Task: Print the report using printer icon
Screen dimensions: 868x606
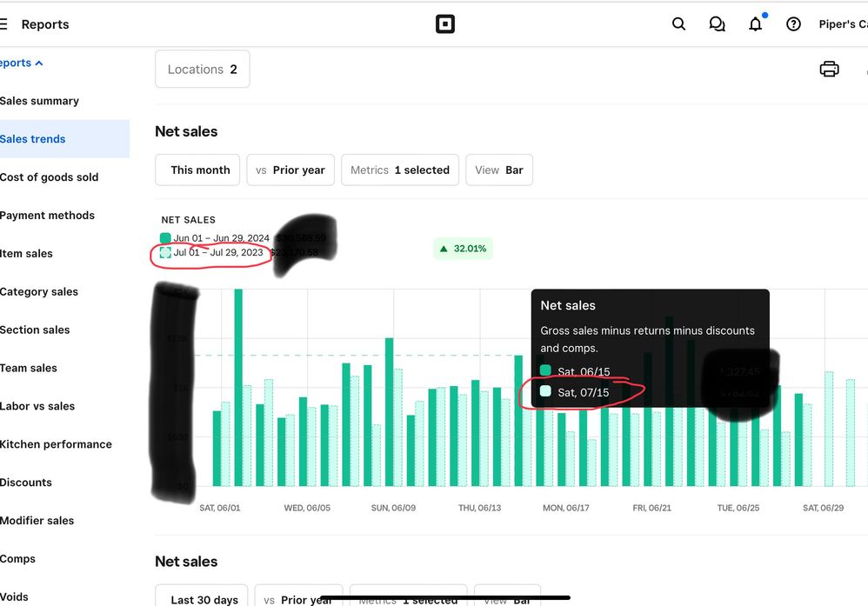Action: click(829, 70)
